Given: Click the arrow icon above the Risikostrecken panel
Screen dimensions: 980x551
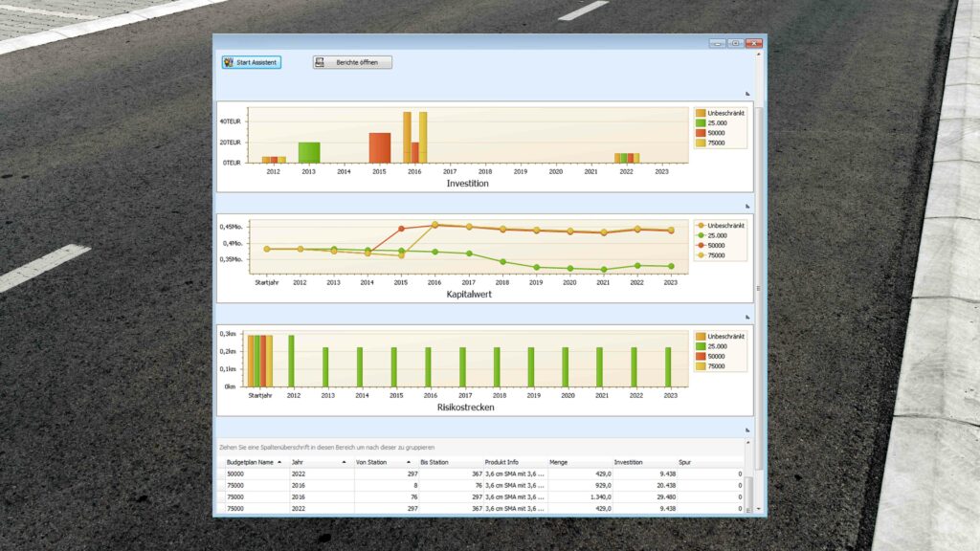Looking at the screenshot, I should point(749,316).
